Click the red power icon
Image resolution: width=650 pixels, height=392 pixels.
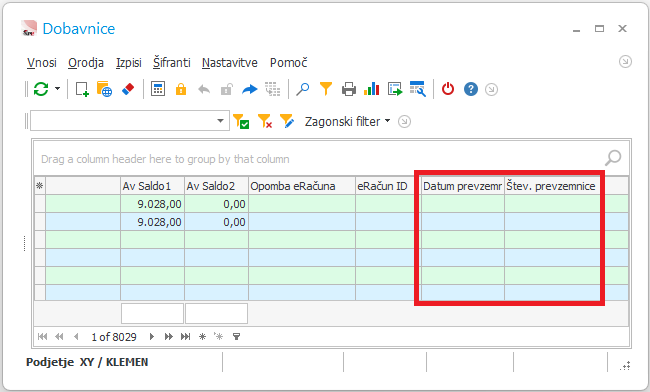pyautogui.click(x=448, y=89)
